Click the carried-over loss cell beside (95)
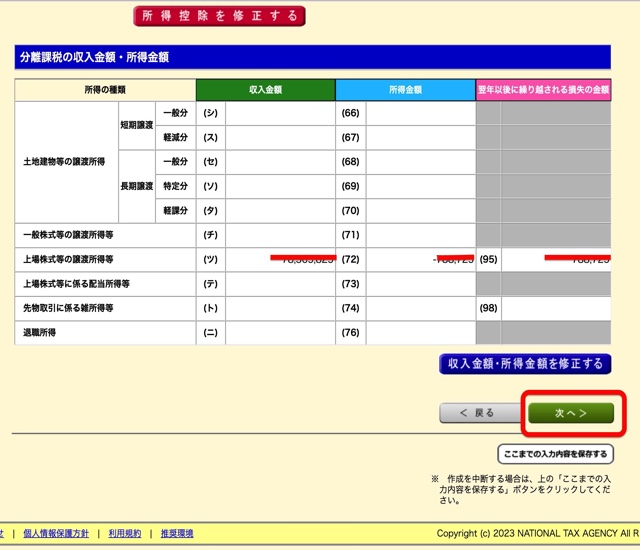Image resolution: width=640 pixels, height=550 pixels. 556,260
